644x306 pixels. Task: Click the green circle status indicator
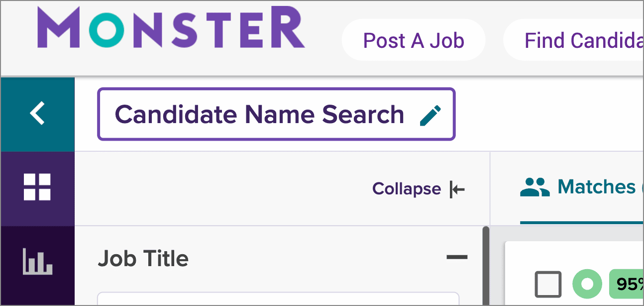click(x=587, y=284)
